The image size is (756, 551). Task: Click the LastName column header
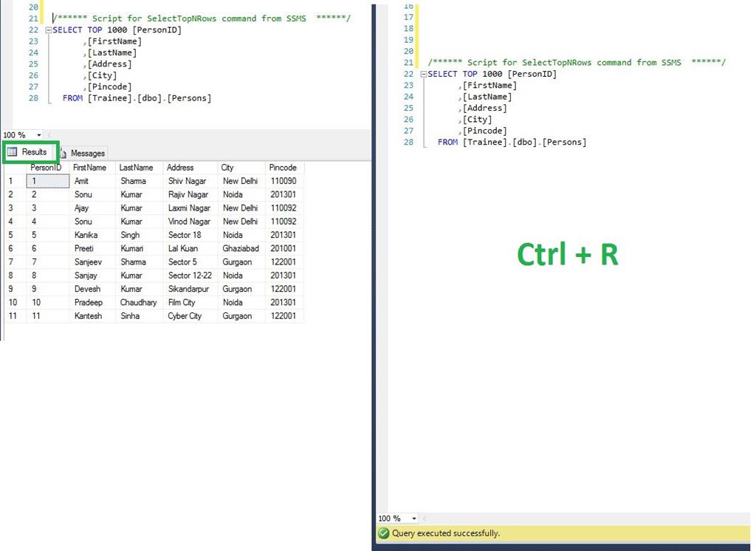[x=140, y=168]
